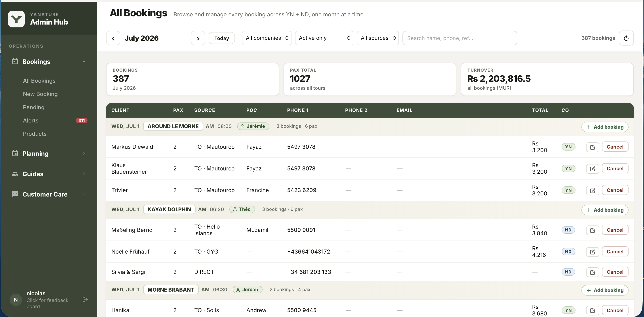
Task: Edit Markus Diewald booking pencil icon
Action: (x=593, y=147)
